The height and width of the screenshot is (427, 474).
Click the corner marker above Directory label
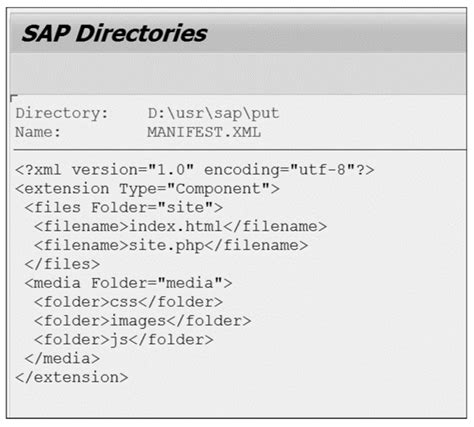click(14, 98)
